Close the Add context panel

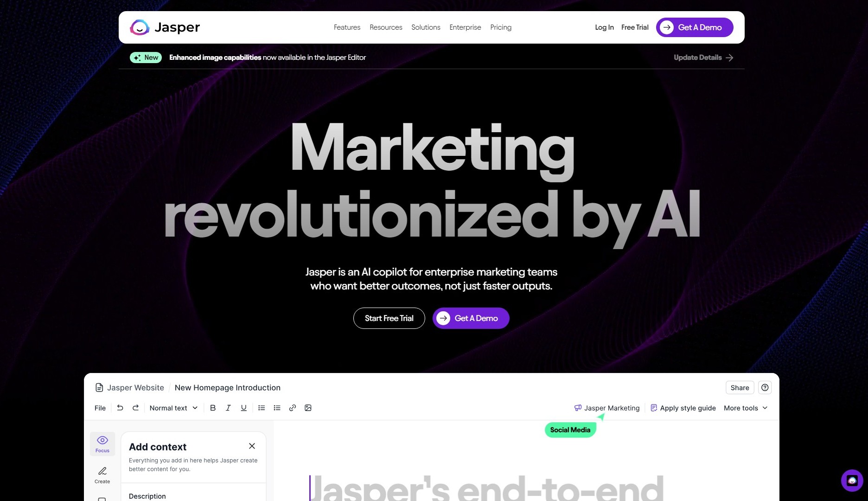point(252,446)
